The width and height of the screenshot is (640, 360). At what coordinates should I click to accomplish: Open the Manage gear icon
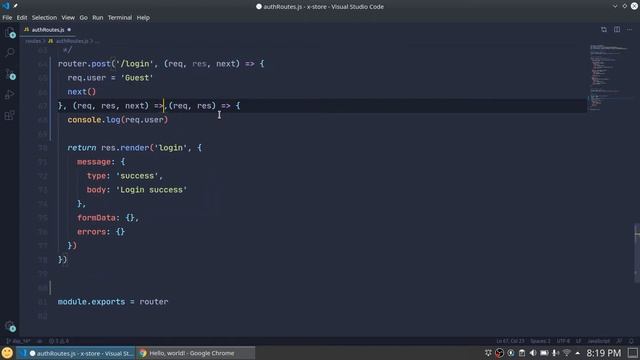(x=10, y=326)
